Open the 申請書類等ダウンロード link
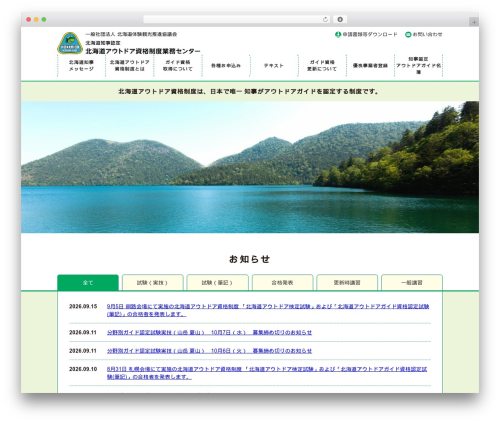Screen dimensions: 500x423 [x=370, y=34]
